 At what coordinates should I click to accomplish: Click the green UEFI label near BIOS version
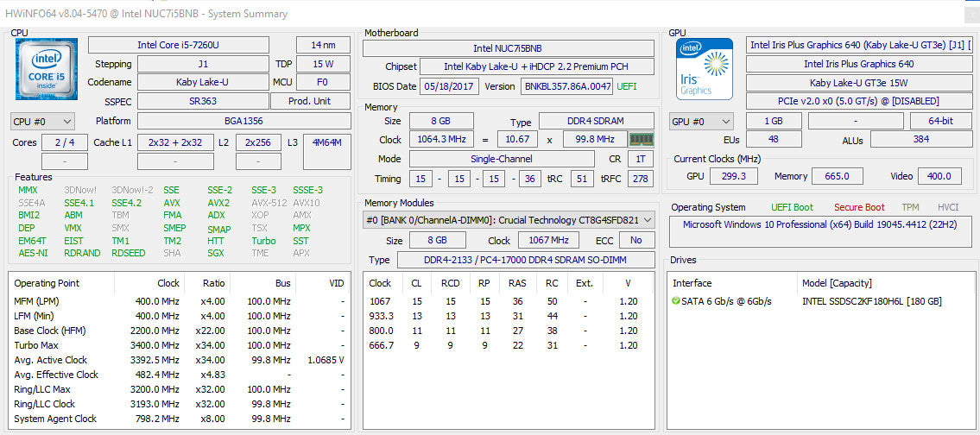click(627, 86)
